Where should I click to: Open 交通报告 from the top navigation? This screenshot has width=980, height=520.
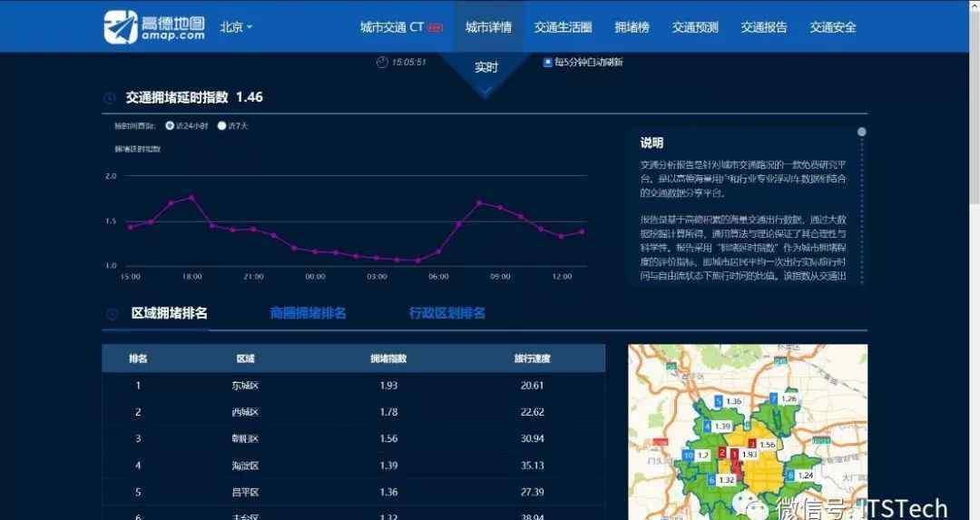pyautogui.click(x=764, y=27)
